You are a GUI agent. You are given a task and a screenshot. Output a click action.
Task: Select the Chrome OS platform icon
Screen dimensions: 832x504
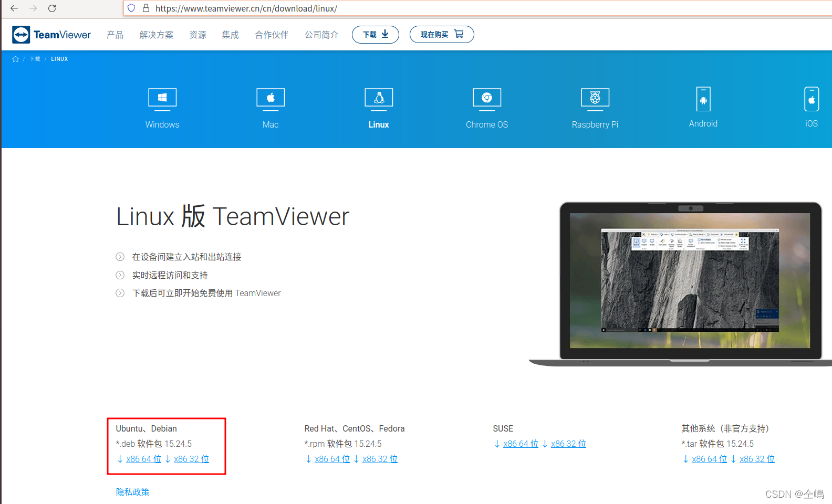(x=487, y=99)
